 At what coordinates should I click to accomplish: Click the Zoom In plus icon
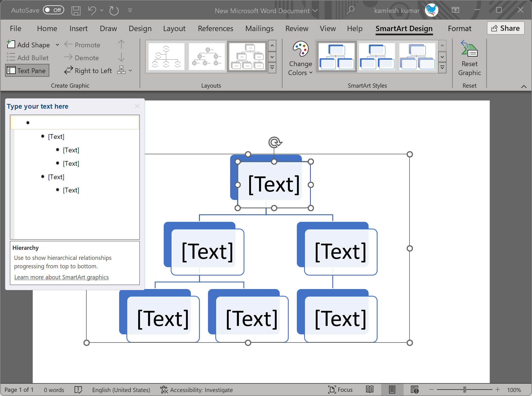[498, 390]
